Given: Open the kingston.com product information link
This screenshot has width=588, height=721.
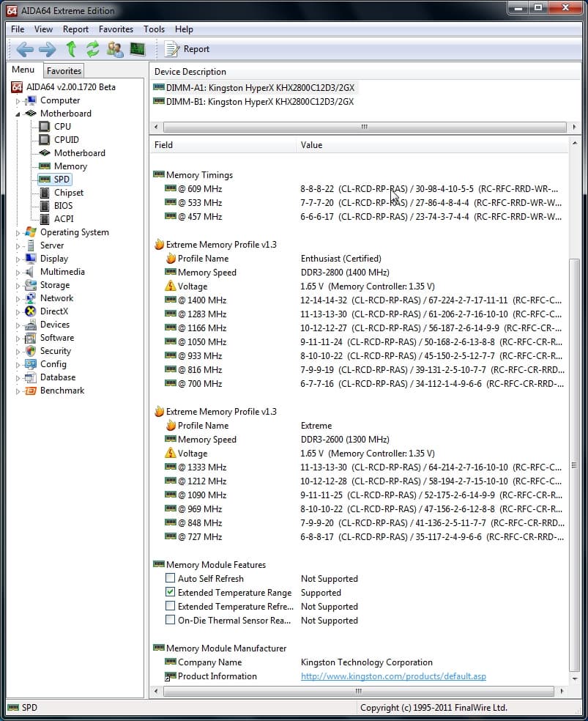Looking at the screenshot, I should [393, 676].
